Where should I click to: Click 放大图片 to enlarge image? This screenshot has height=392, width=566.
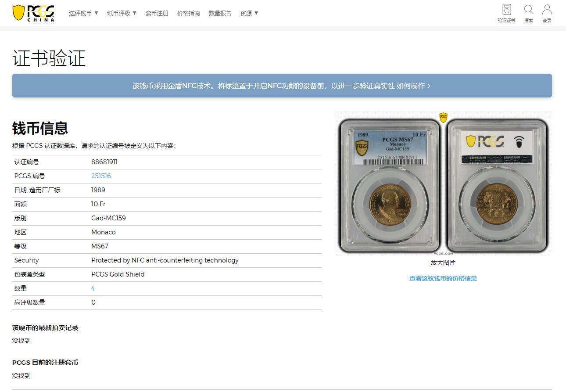(x=443, y=263)
